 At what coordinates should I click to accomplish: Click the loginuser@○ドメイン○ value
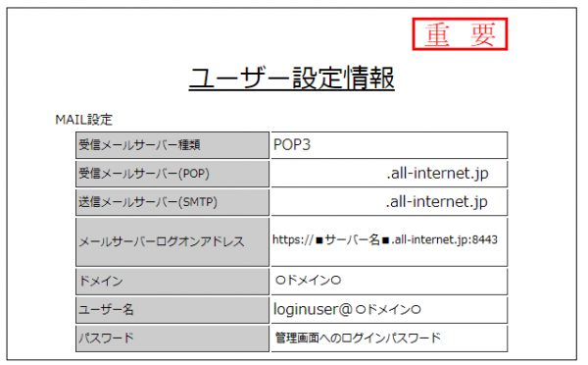tap(347, 309)
